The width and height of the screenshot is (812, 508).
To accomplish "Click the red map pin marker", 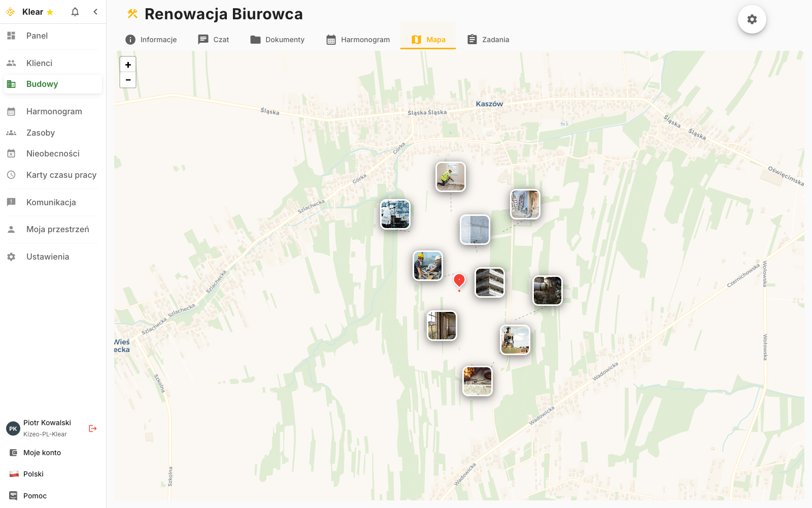I will pyautogui.click(x=459, y=280).
